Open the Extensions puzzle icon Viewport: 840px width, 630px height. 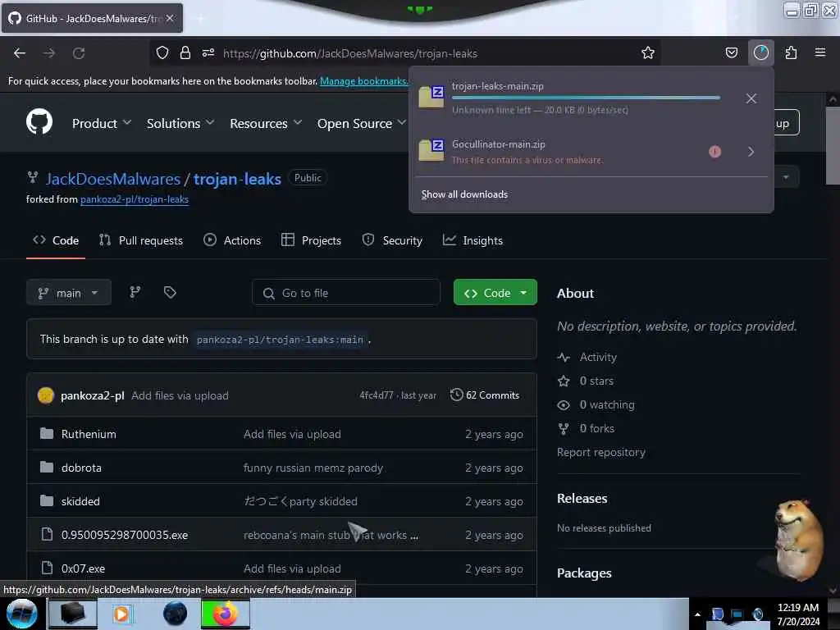[x=791, y=52]
